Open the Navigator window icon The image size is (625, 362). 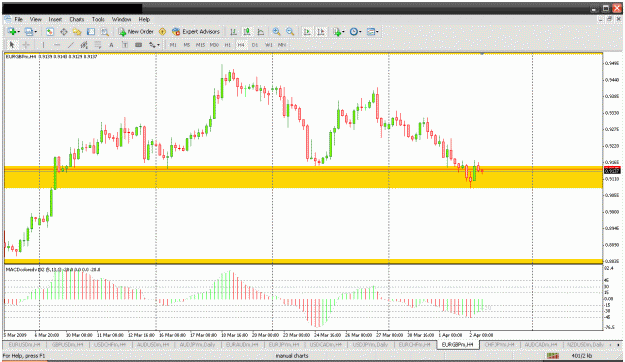point(77,31)
